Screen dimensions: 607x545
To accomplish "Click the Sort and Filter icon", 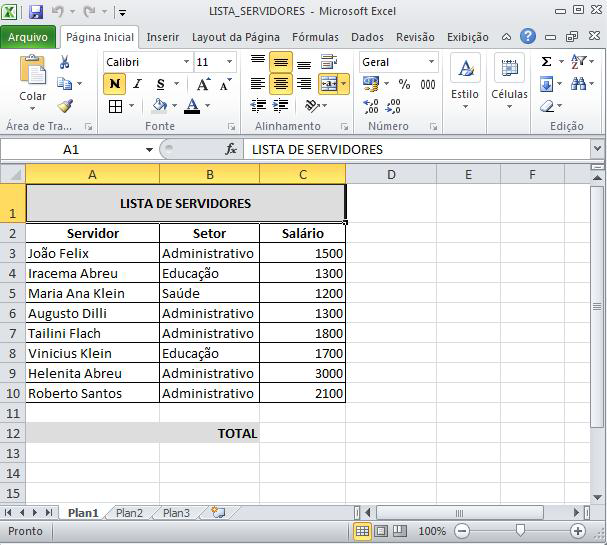I will pos(579,62).
